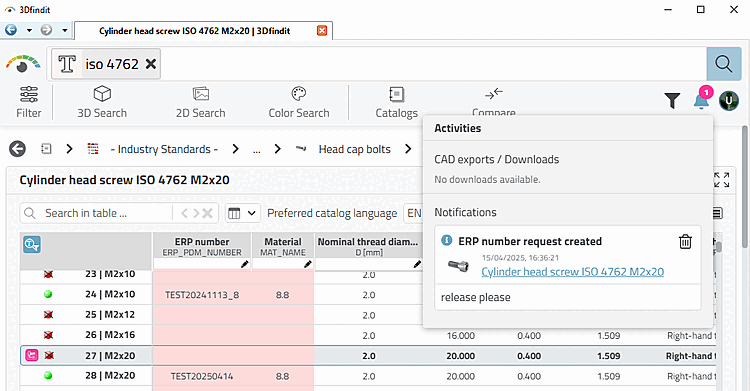Click the green status dot on row 24
Screen dimensions: 750x391
pos(48,294)
